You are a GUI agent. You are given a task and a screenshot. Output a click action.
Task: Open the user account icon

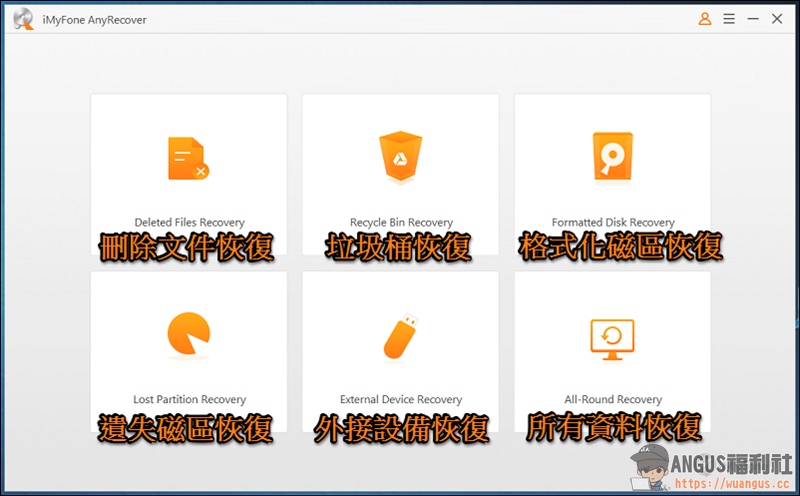click(x=705, y=19)
